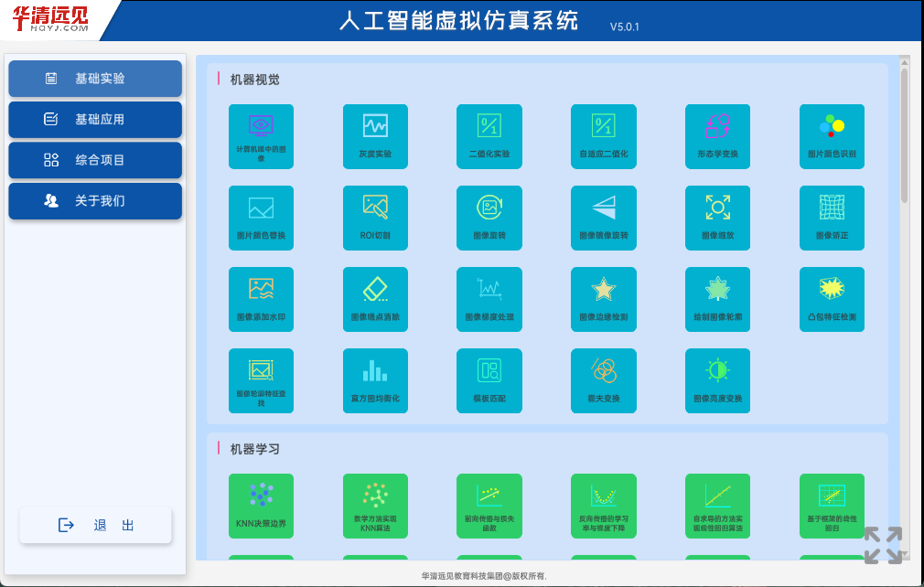Select the 图片颜色识别 experiment

832,136
